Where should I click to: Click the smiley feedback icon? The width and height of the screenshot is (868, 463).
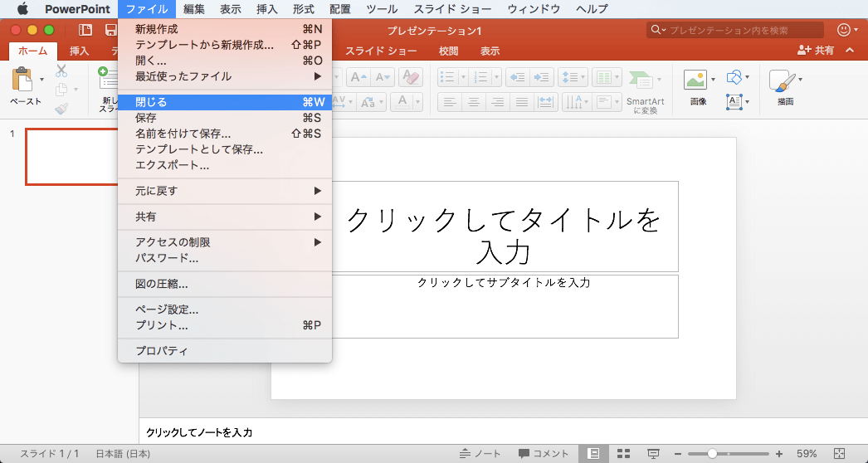coord(844,30)
